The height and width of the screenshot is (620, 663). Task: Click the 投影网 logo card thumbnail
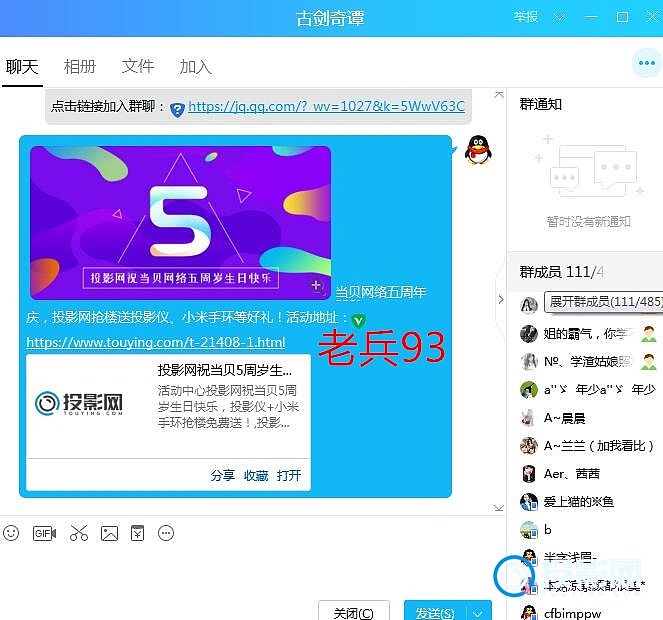79,403
